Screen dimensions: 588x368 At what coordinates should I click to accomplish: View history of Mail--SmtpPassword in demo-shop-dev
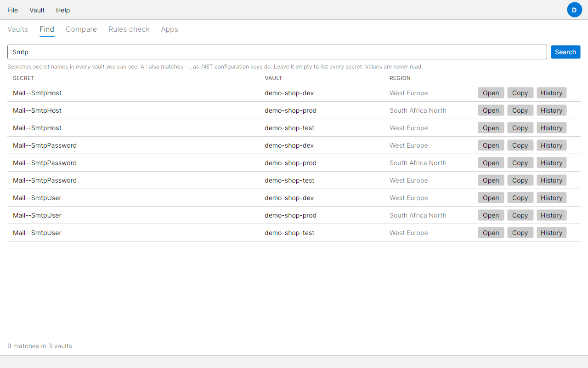click(x=551, y=145)
